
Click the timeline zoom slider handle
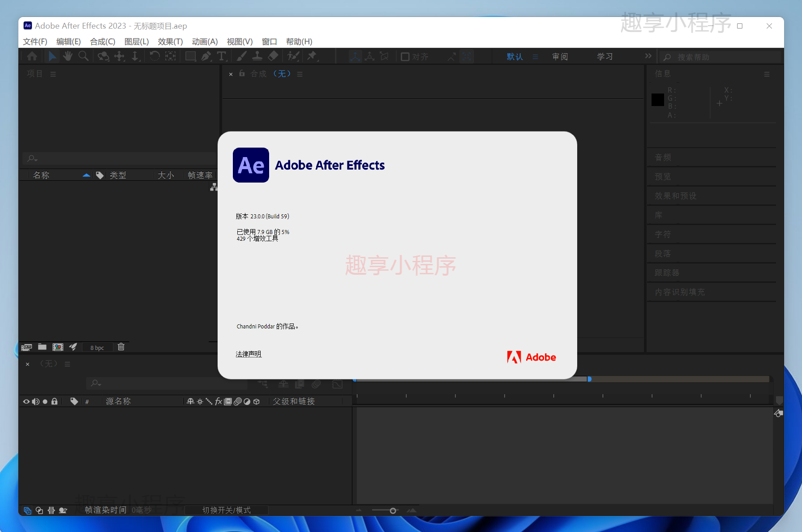(x=393, y=511)
